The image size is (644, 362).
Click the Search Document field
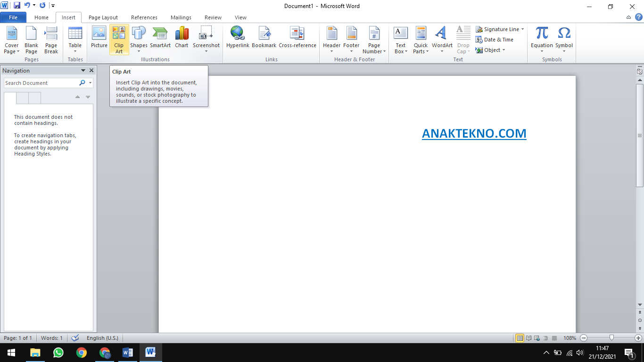click(x=41, y=83)
